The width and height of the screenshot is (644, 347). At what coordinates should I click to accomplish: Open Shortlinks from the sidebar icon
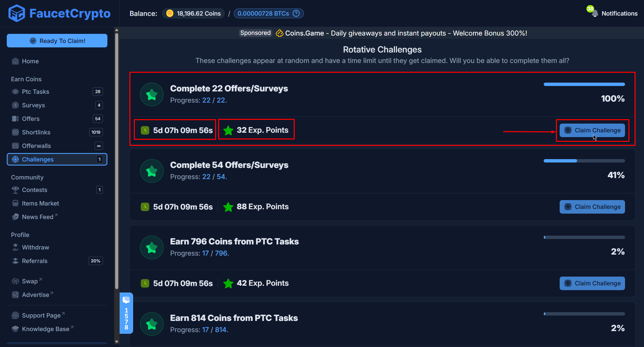point(15,132)
